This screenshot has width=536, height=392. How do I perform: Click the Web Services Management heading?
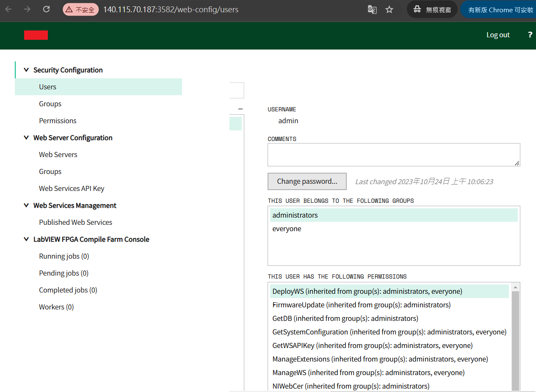click(x=75, y=205)
